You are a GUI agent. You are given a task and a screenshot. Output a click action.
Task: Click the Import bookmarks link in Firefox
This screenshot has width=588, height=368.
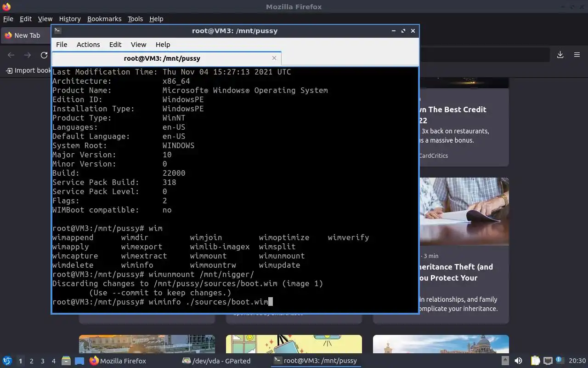28,70
